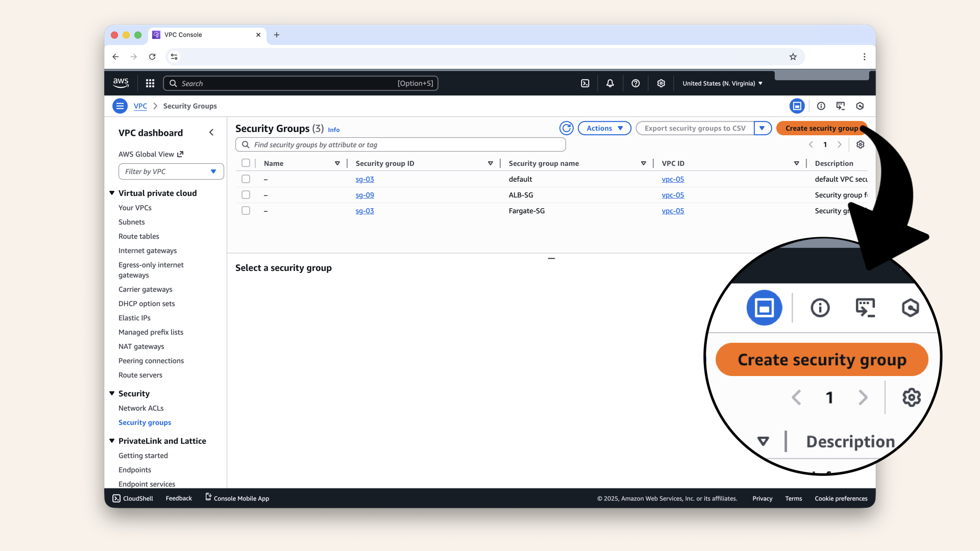The height and width of the screenshot is (551, 980).
Task: Click the Info panel icon near the breadcrumb
Action: (x=821, y=106)
